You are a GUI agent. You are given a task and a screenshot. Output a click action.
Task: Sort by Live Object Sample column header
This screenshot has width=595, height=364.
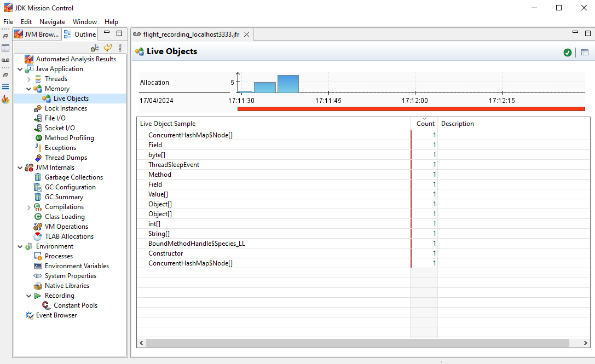click(274, 123)
